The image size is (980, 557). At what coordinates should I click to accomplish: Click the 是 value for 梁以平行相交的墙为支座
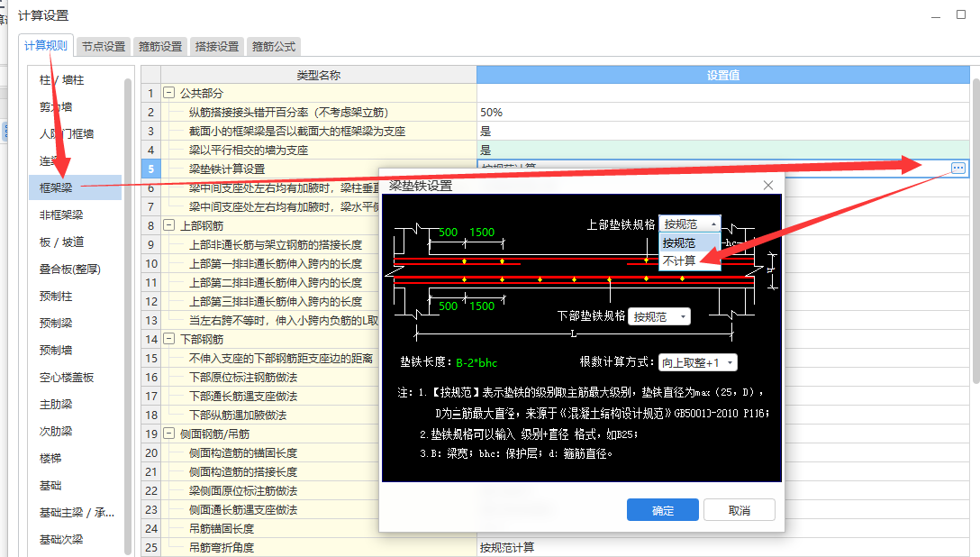723,150
